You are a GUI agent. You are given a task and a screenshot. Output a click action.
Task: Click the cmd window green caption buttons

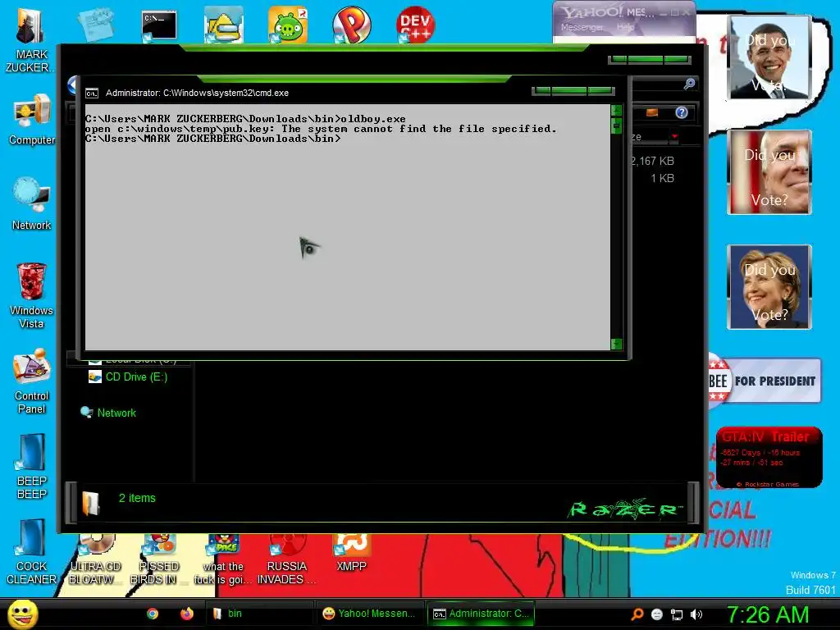573,91
